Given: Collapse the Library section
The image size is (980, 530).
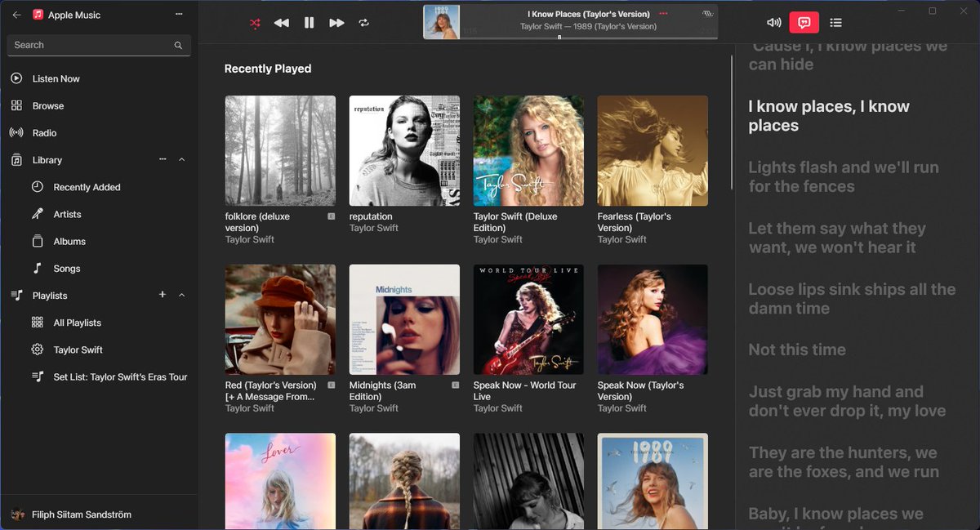Looking at the screenshot, I should 181,159.
